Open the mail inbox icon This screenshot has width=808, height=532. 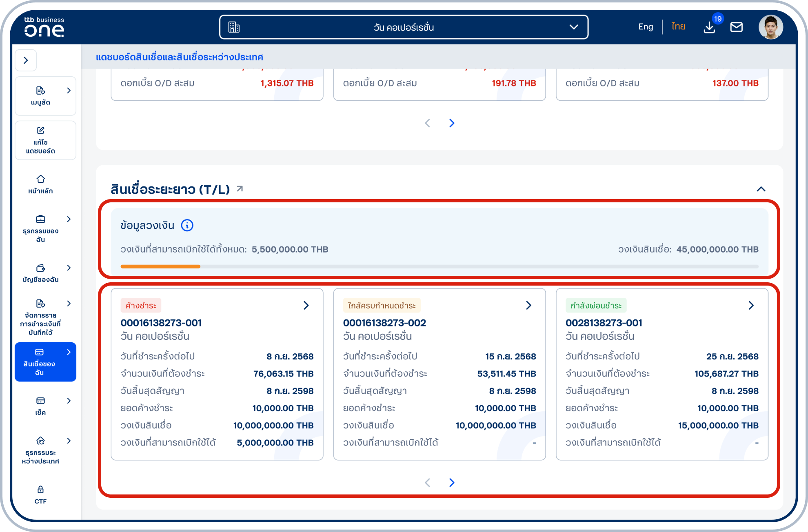click(x=736, y=27)
